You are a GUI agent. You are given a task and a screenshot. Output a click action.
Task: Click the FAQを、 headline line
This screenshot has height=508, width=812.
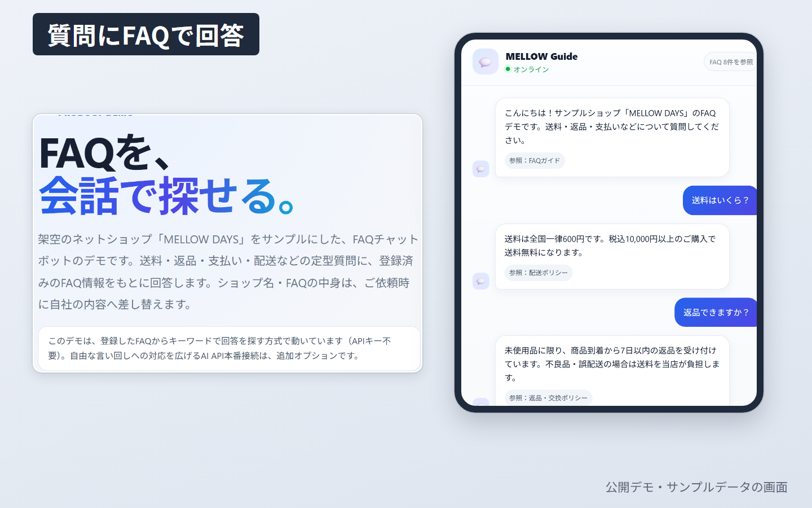tap(105, 152)
